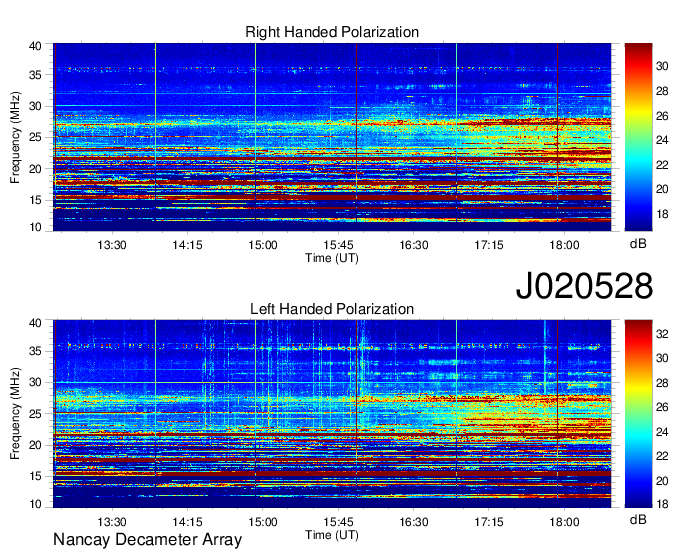Click the 24 value on bottom color scale
The width and height of the screenshot is (680, 552).
662,431
